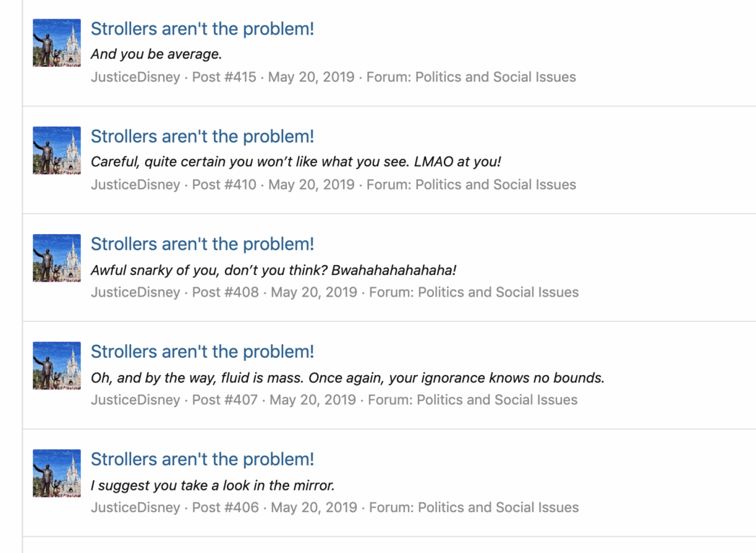Open avatar thumbnail beside Post #407
756x553 pixels.
tap(57, 366)
